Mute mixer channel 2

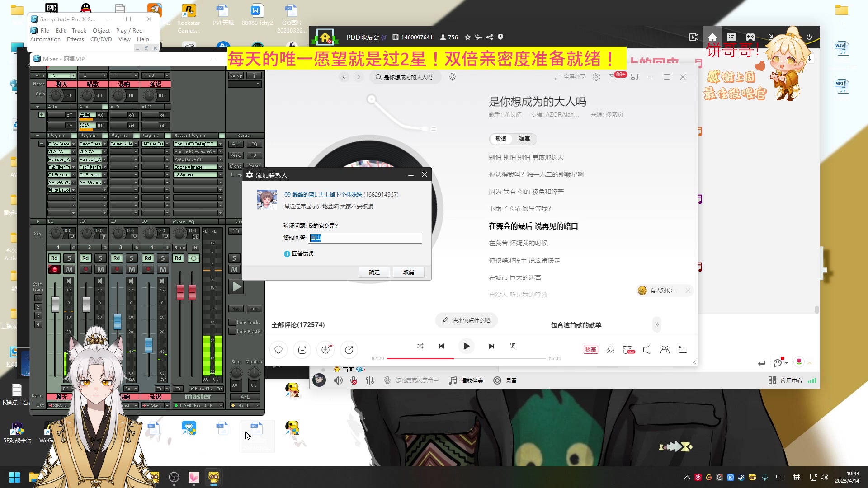pyautogui.click(x=100, y=269)
